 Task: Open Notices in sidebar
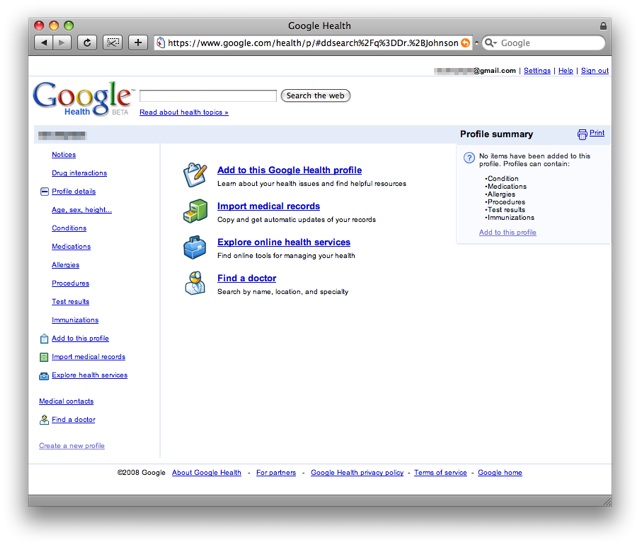64,155
